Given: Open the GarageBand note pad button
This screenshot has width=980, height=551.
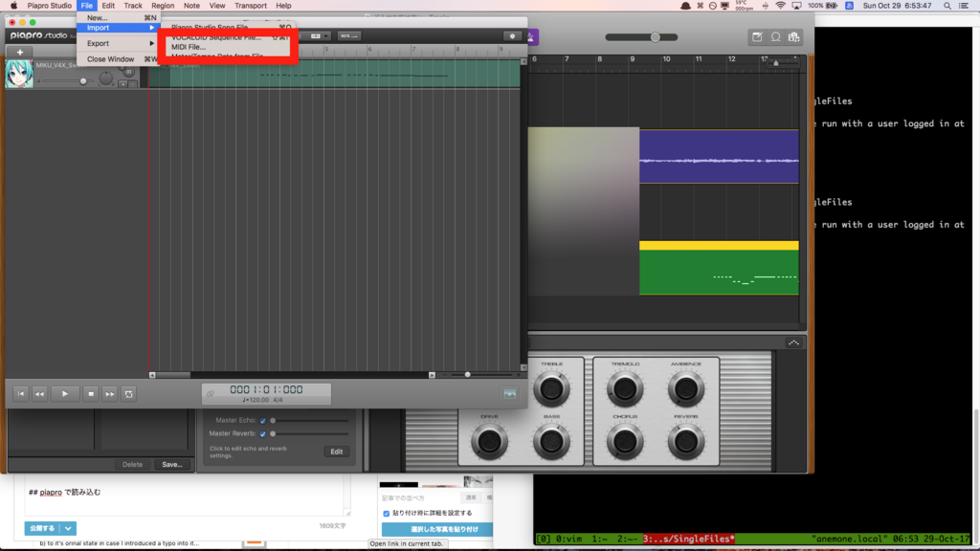Looking at the screenshot, I should [x=757, y=37].
